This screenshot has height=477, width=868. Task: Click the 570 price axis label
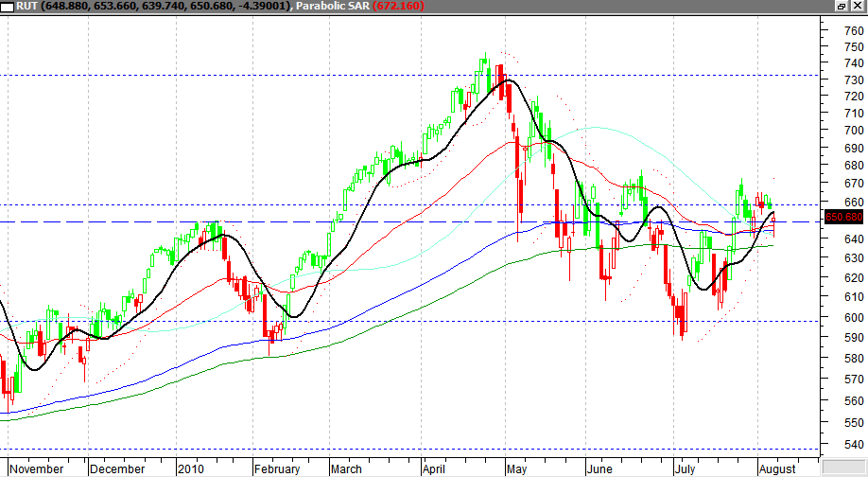click(854, 380)
